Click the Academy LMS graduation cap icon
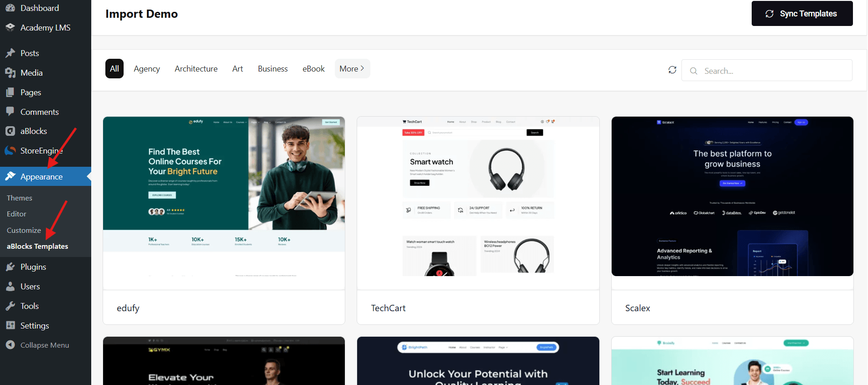868x385 pixels. pos(10,27)
